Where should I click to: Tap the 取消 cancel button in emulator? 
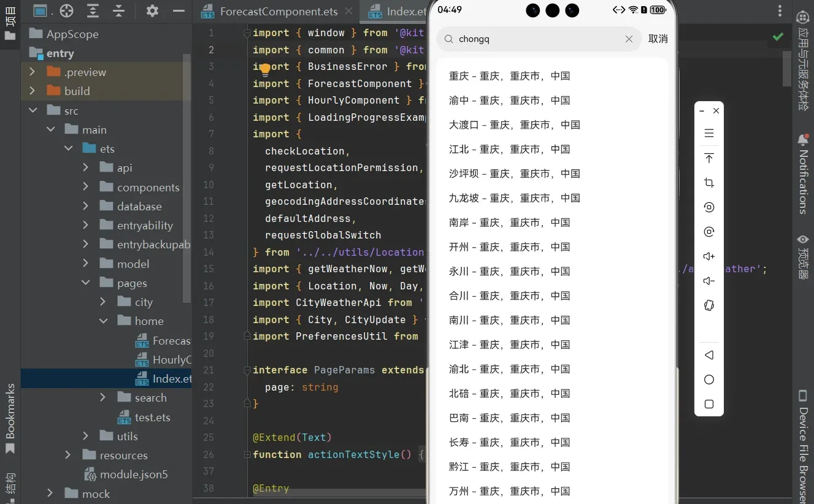pos(658,39)
